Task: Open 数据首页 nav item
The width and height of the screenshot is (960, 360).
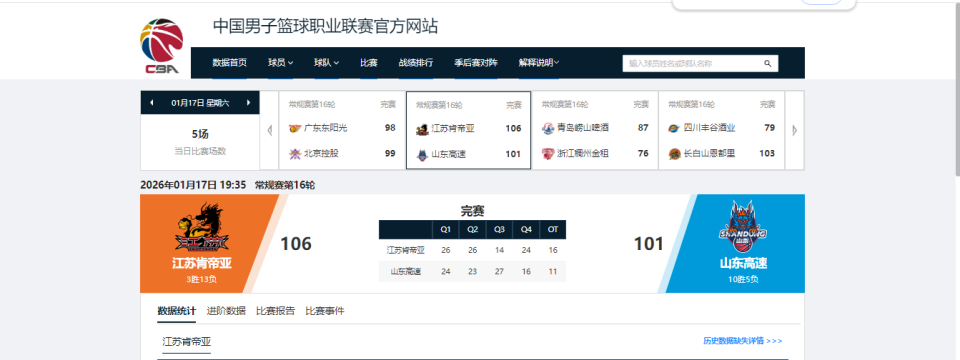Action: point(230,62)
